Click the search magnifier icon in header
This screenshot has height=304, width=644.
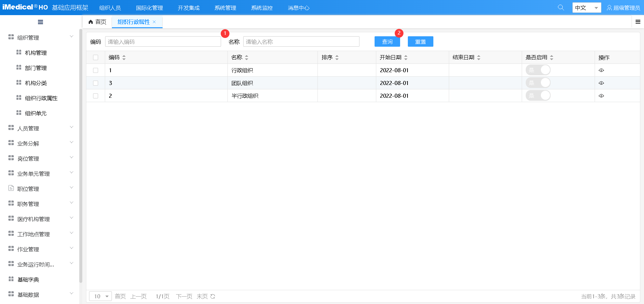click(561, 7)
